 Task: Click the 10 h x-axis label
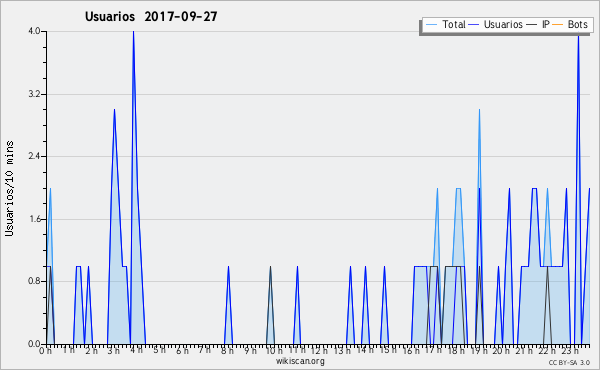274,350
